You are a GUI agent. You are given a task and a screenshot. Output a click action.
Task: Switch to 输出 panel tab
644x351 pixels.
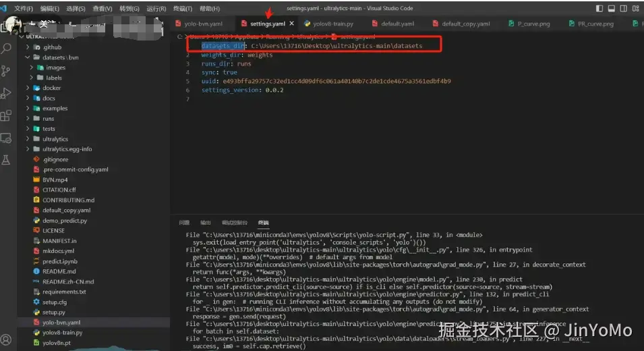[206, 223]
